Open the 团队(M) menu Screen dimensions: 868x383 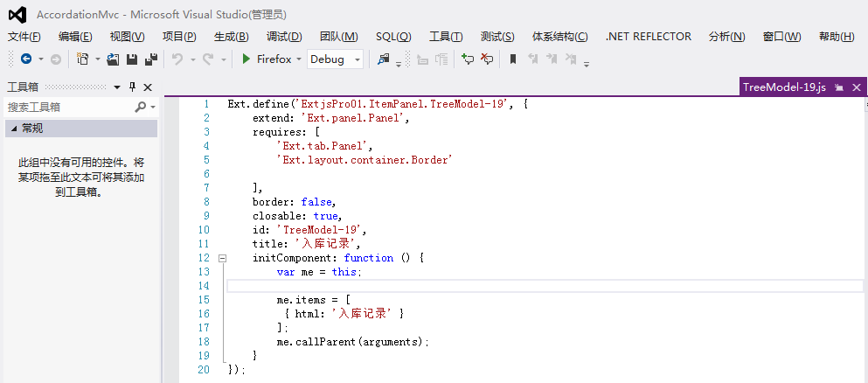click(339, 37)
